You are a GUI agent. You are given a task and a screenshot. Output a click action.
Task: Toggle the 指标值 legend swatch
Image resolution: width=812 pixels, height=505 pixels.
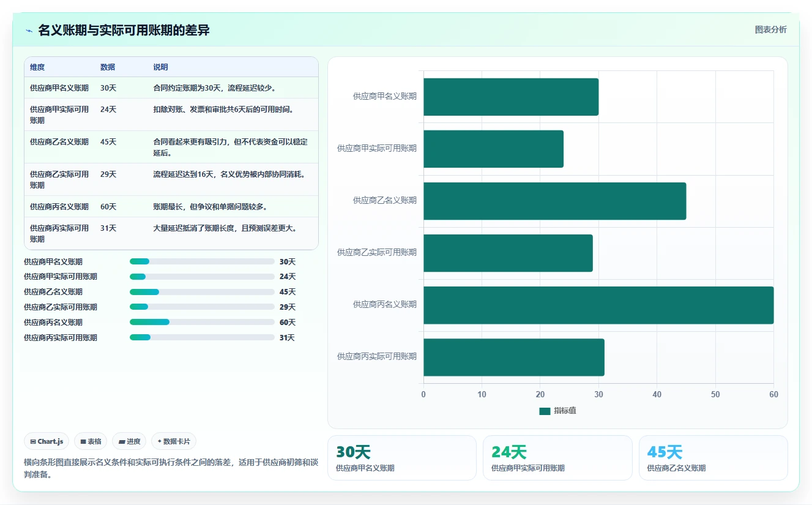(545, 411)
